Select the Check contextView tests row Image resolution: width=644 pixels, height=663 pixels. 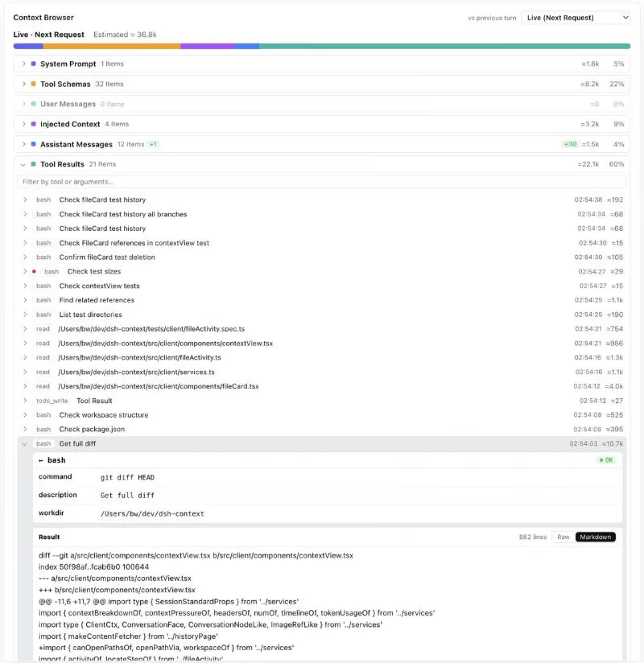coord(321,286)
